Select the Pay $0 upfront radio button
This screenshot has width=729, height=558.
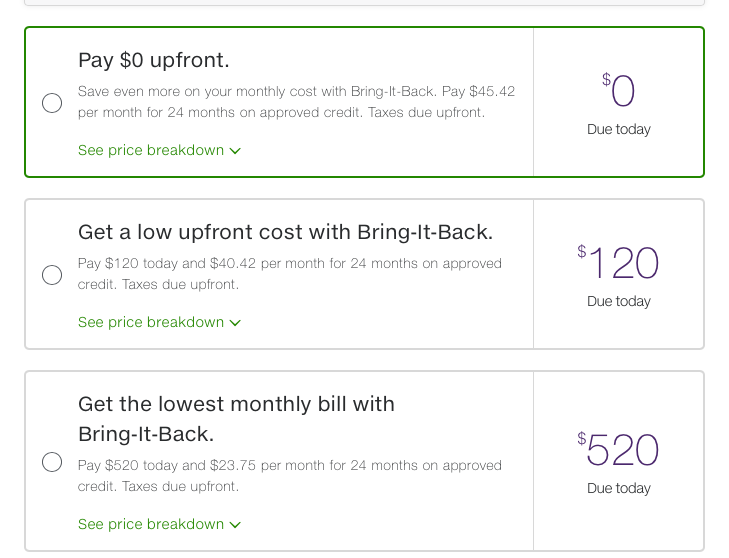click(x=52, y=103)
